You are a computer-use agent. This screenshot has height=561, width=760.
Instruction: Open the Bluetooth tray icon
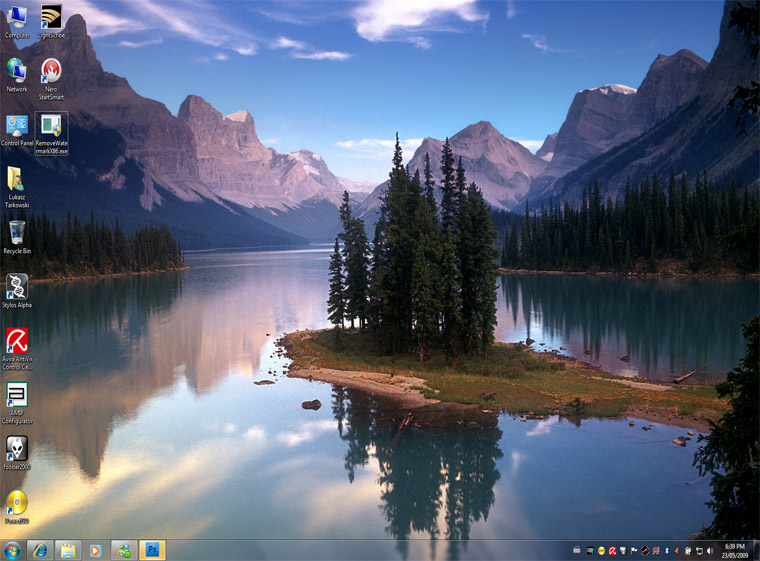667,551
